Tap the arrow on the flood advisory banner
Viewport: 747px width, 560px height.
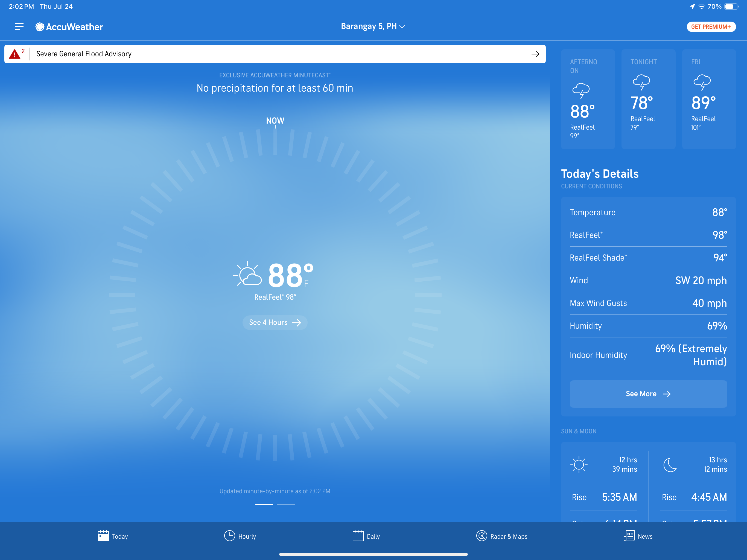coord(535,54)
